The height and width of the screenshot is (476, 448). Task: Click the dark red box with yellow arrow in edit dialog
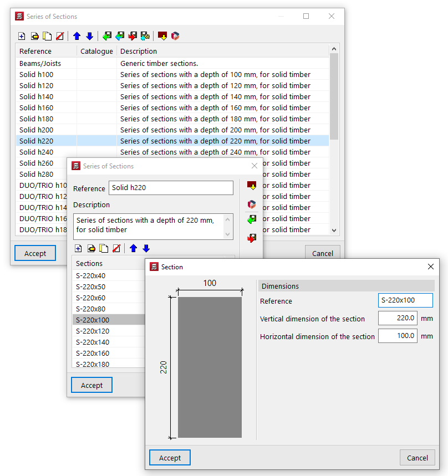point(252,186)
